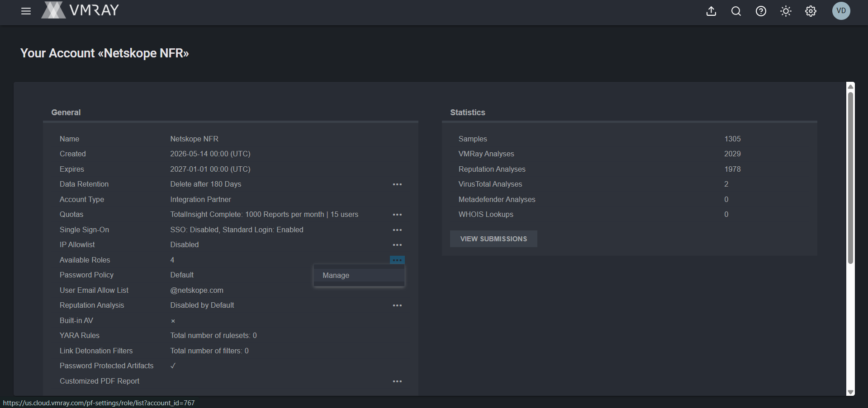Screen dimensions: 868x408
Task: Click the Your Account page title
Action: pos(104,53)
